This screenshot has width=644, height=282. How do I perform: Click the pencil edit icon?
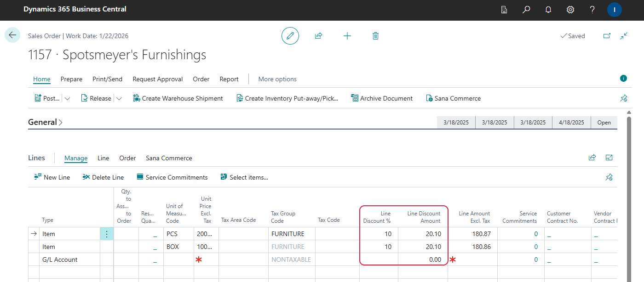(x=290, y=36)
